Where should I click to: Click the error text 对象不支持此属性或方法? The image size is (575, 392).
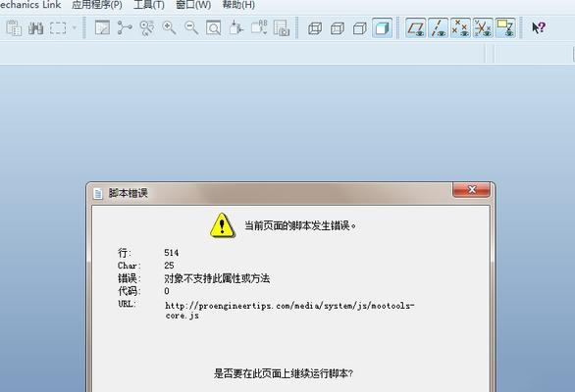click(x=217, y=278)
